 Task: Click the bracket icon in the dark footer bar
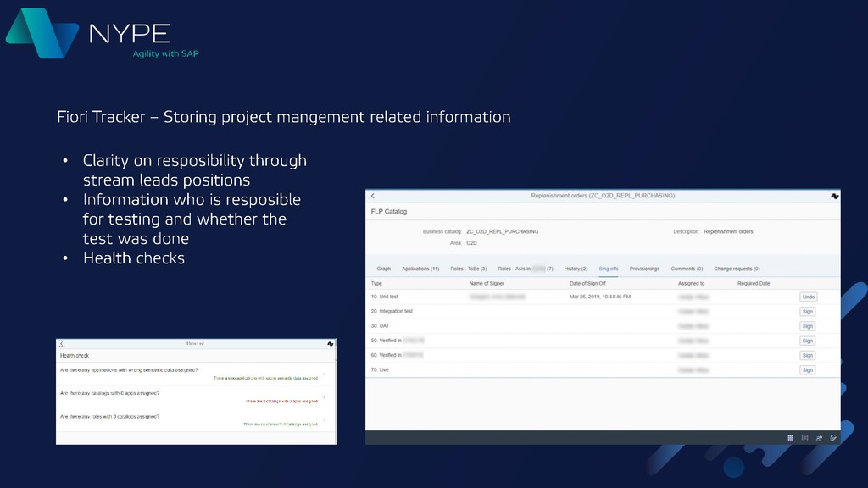click(805, 438)
